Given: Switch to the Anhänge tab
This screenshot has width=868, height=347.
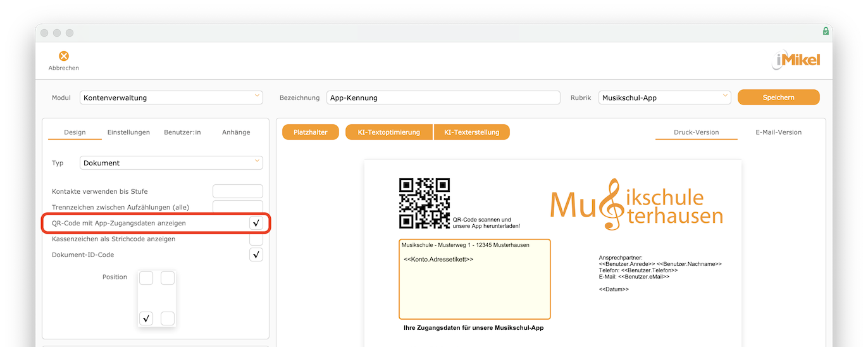Looking at the screenshot, I should coord(236,132).
